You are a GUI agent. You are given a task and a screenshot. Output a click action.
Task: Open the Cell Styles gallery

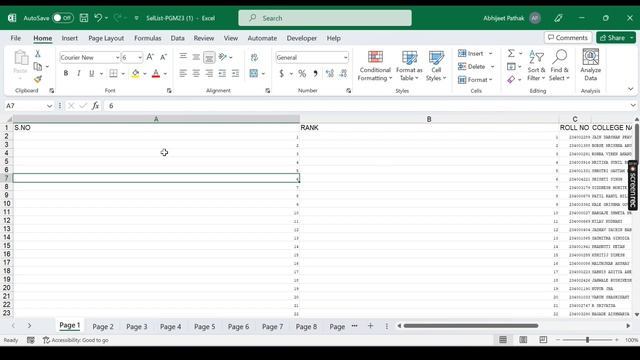[436, 66]
